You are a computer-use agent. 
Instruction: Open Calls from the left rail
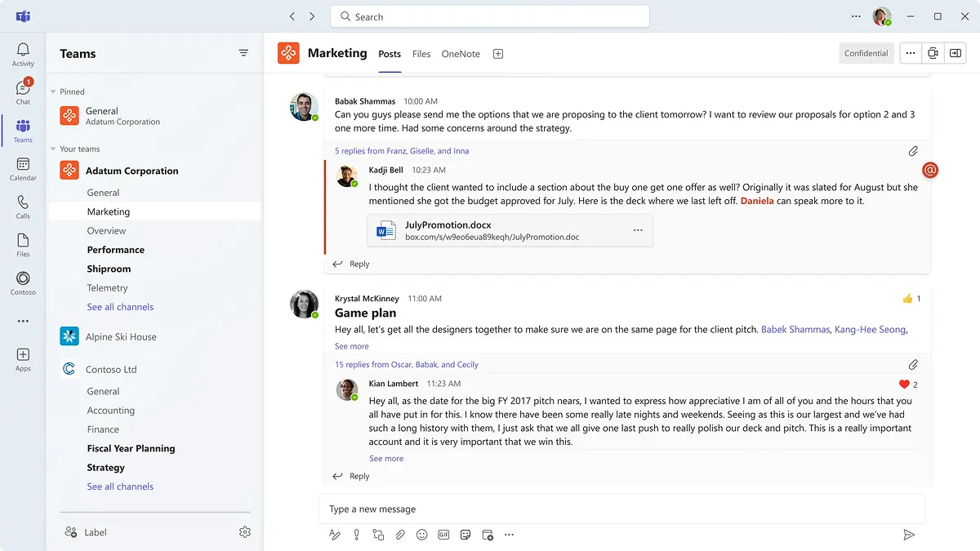coord(23,207)
